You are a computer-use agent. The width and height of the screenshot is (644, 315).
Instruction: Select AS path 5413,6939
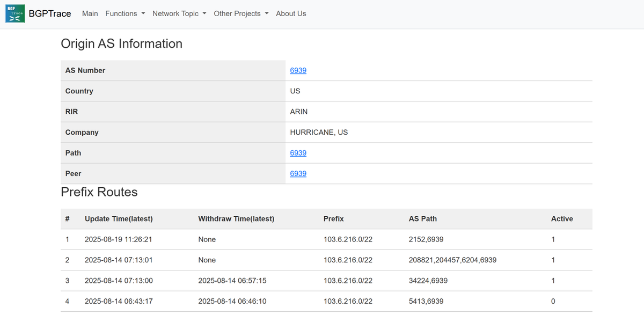(426, 301)
